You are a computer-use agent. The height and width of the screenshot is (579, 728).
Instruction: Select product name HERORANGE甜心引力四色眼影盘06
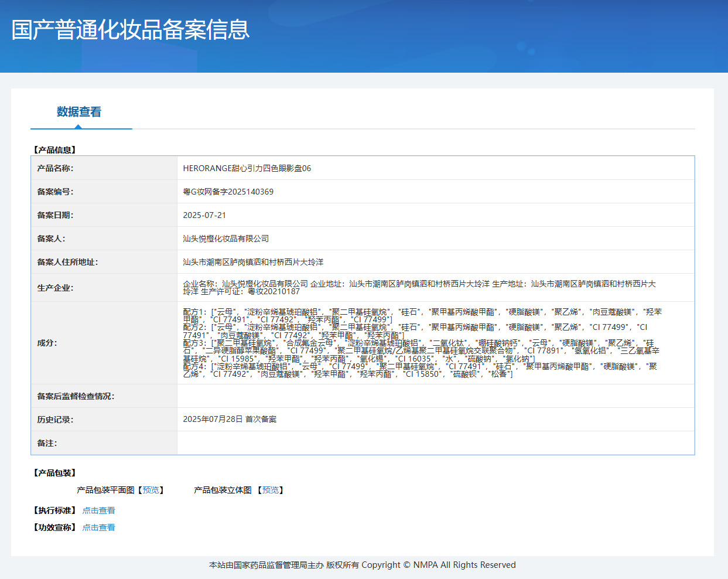tap(247, 168)
